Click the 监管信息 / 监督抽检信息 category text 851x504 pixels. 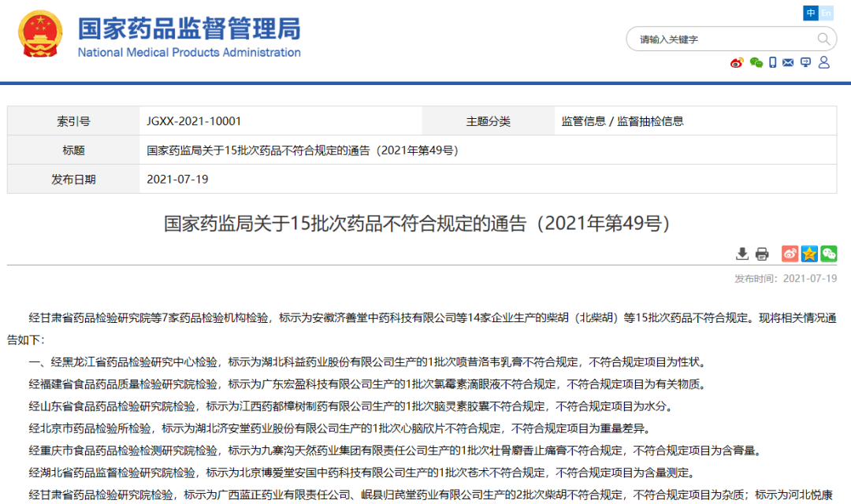click(622, 121)
